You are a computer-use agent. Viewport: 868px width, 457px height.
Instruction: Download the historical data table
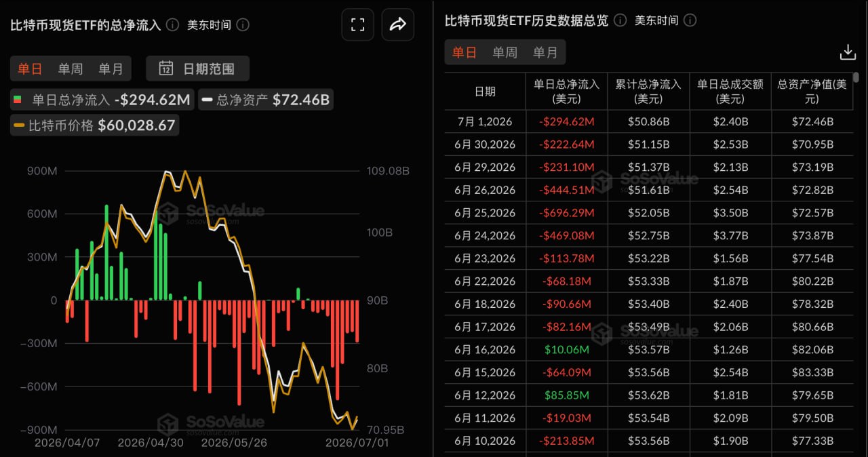click(x=848, y=52)
